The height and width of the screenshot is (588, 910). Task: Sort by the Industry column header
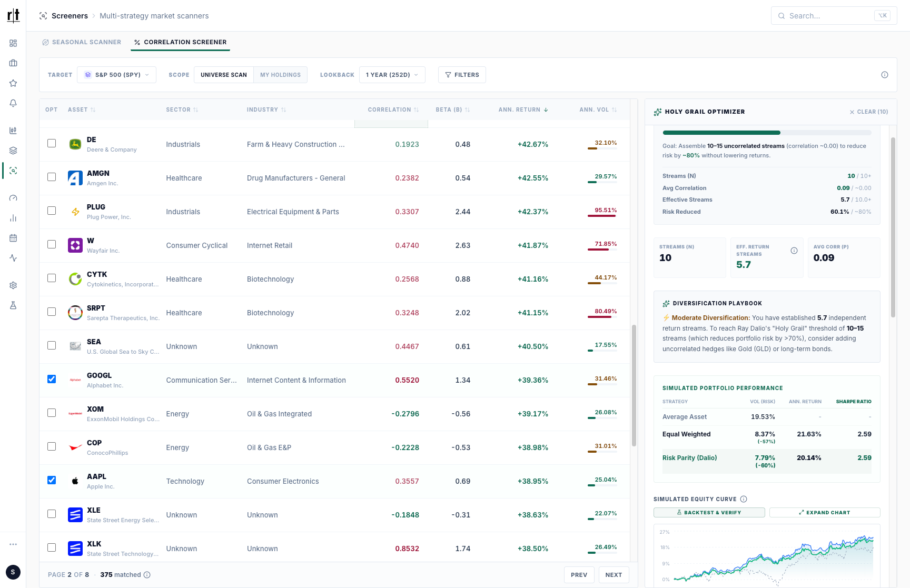(x=266, y=109)
